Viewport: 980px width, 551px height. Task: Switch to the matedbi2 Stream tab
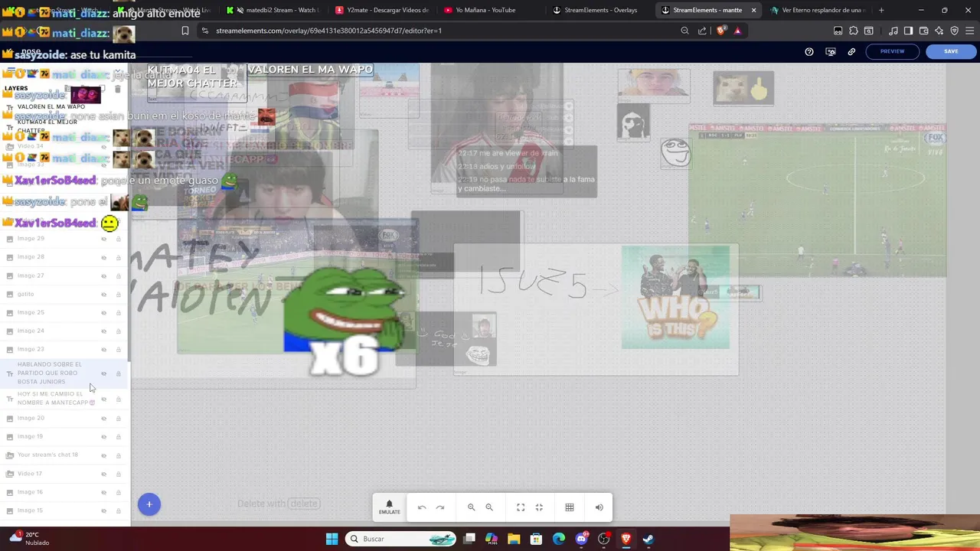click(x=276, y=10)
